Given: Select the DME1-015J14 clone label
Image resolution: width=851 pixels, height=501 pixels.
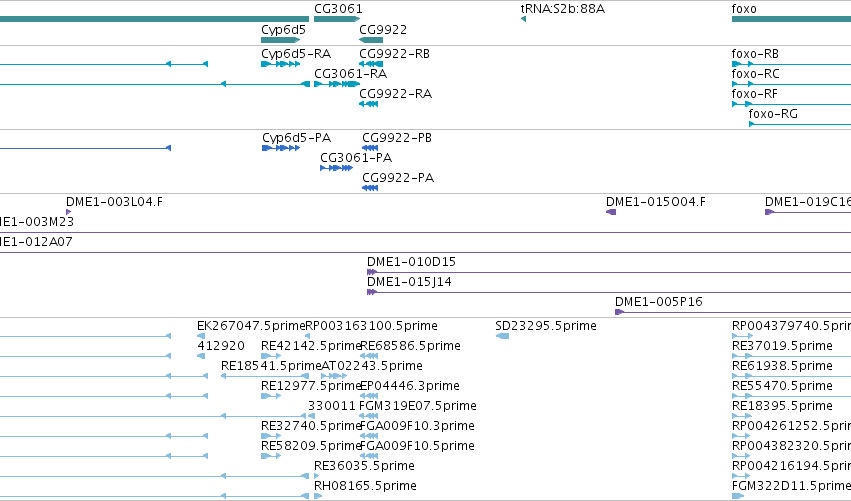Looking at the screenshot, I should pos(409,282).
